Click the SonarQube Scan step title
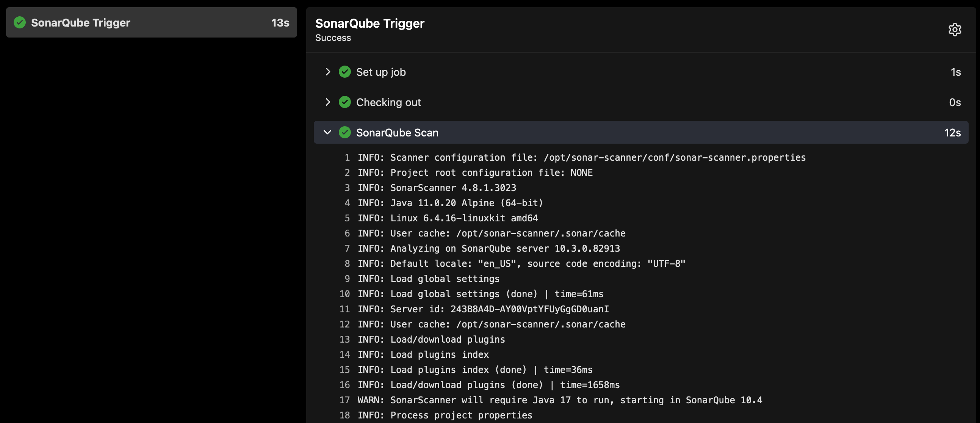This screenshot has height=423, width=980. pyautogui.click(x=397, y=132)
